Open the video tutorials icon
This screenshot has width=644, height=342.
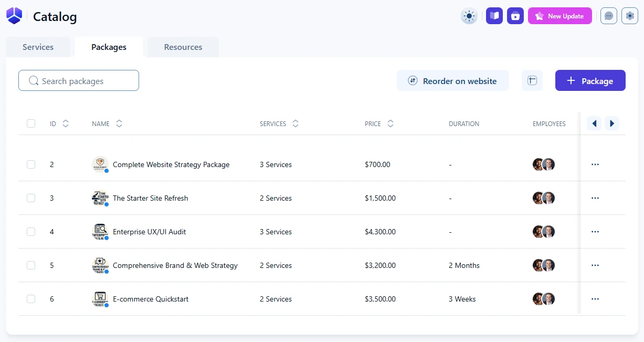515,16
